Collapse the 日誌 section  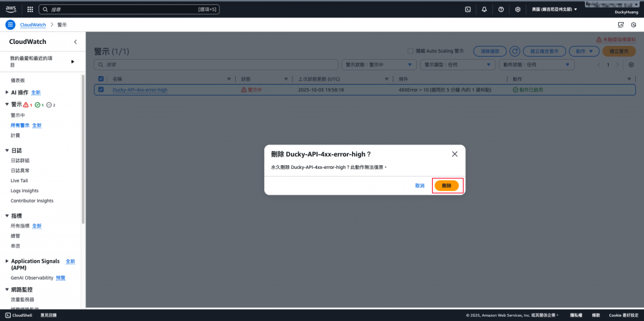[x=6, y=151]
